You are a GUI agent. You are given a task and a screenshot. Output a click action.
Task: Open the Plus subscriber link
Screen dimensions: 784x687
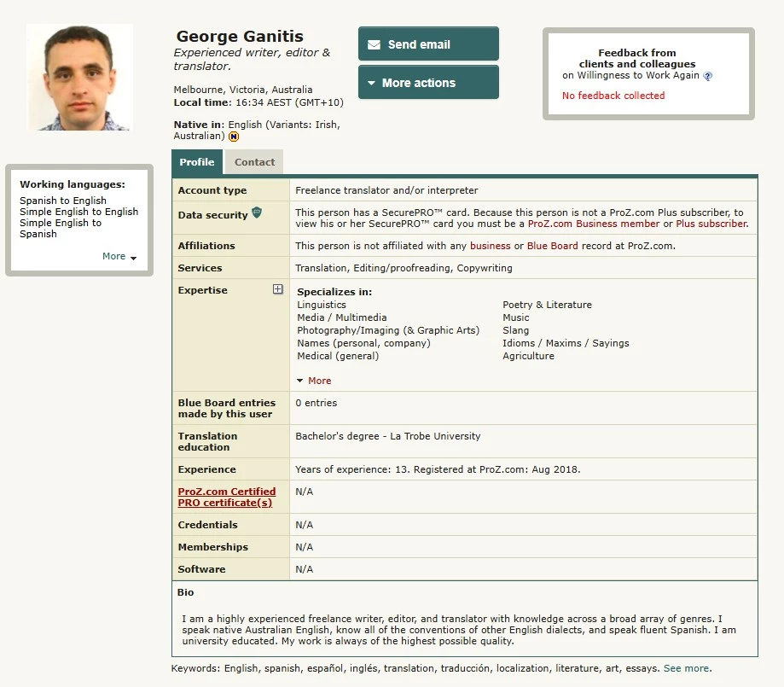(711, 224)
